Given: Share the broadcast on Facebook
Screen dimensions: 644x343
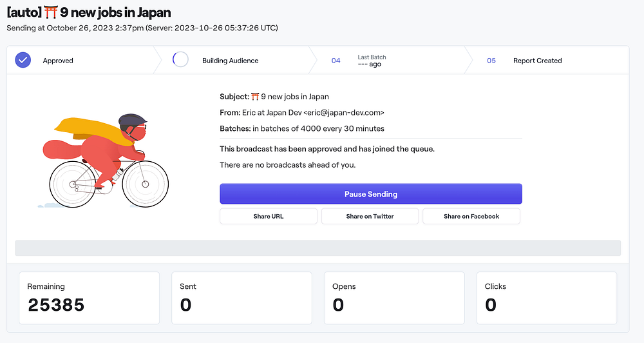Looking at the screenshot, I should (x=471, y=216).
